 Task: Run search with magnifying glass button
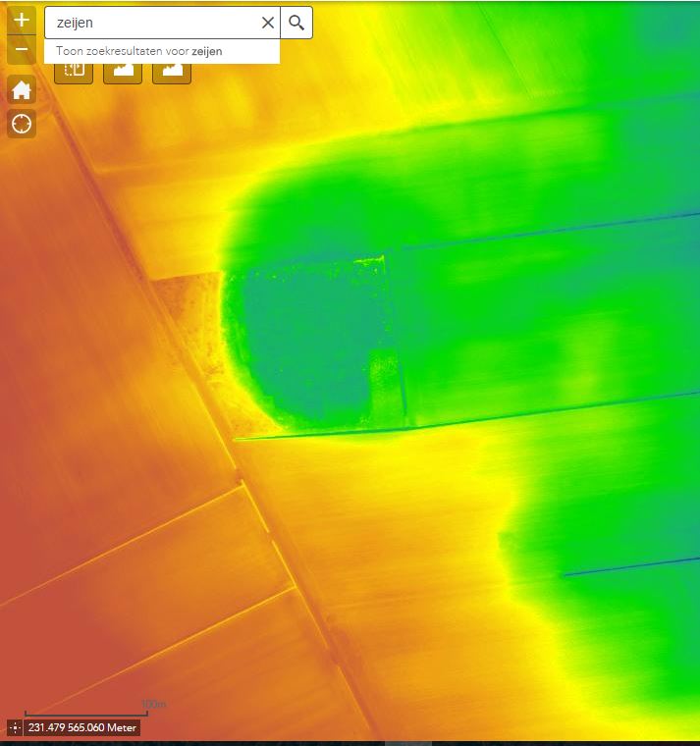[296, 23]
